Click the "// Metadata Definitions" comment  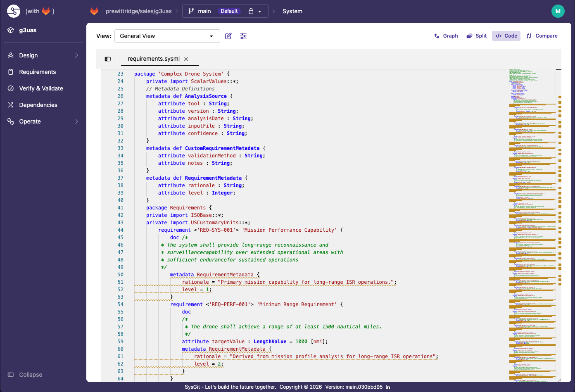coord(181,89)
